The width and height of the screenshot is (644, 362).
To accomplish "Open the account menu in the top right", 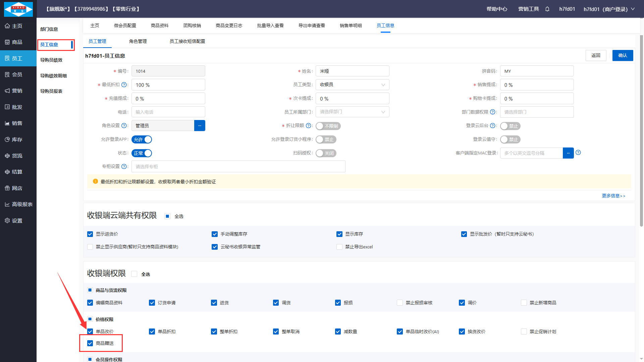I will pyautogui.click(x=609, y=9).
